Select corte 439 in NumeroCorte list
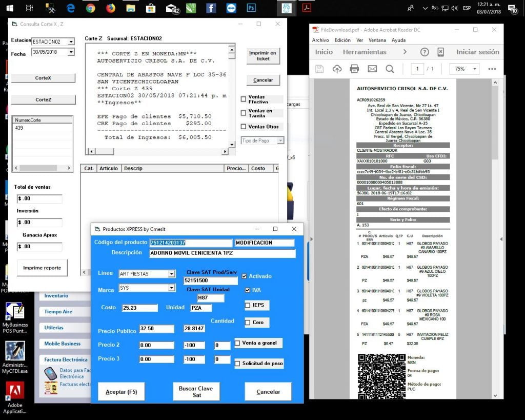Screen dimensions: 525x420 click(42, 128)
